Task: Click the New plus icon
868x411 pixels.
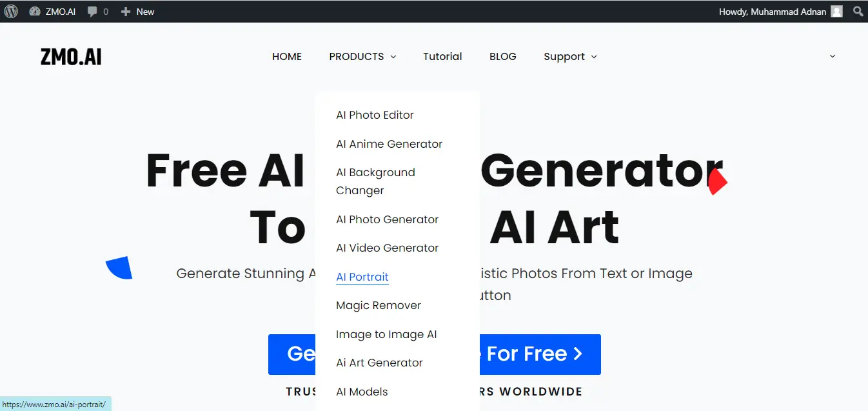Action: click(126, 12)
